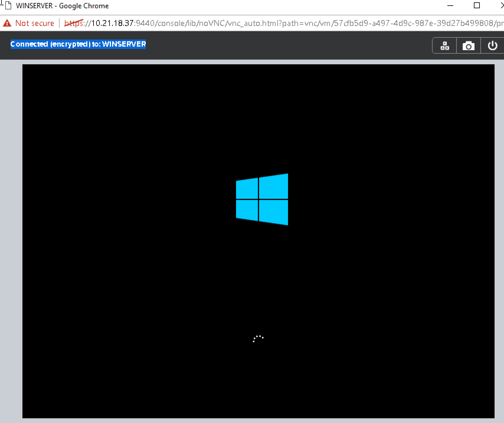Open the power options icon
504x423 pixels.
pyautogui.click(x=492, y=46)
